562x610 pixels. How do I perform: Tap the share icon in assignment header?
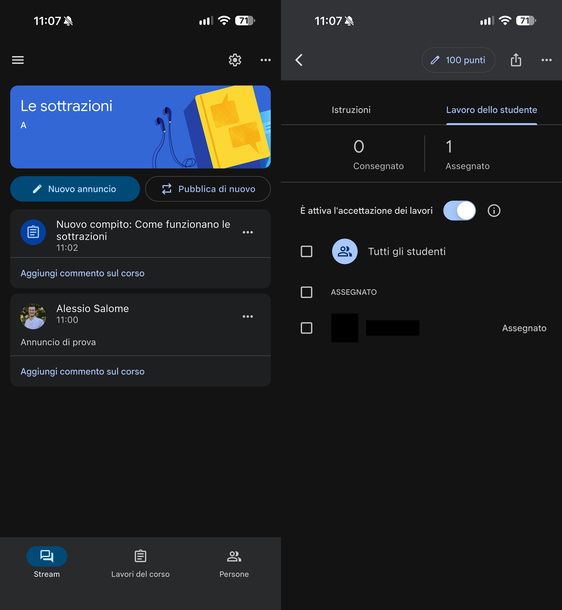point(516,60)
